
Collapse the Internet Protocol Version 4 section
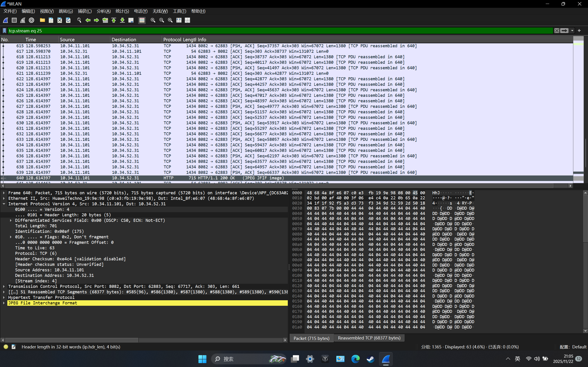pos(4,204)
